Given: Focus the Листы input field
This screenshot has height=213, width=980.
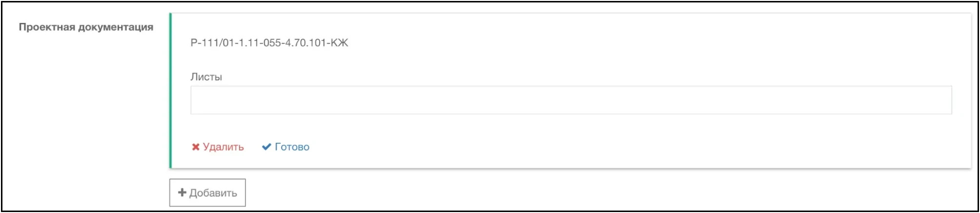Looking at the screenshot, I should [x=571, y=100].
